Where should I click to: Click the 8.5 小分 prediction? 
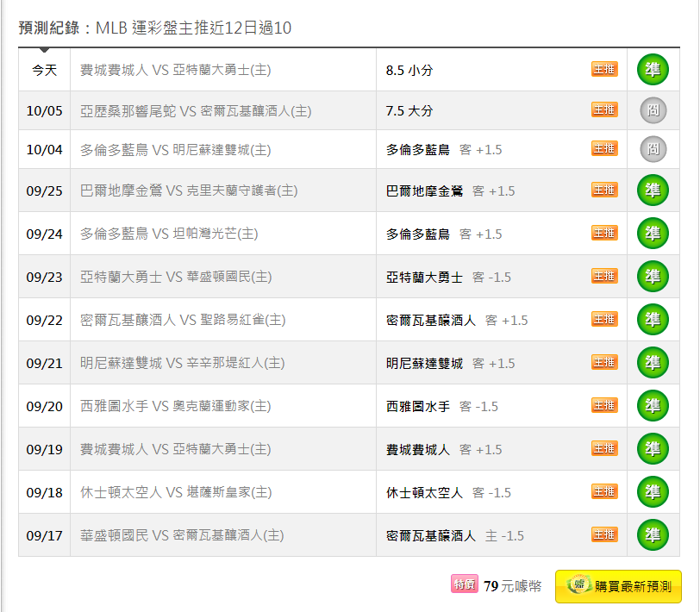[409, 71]
